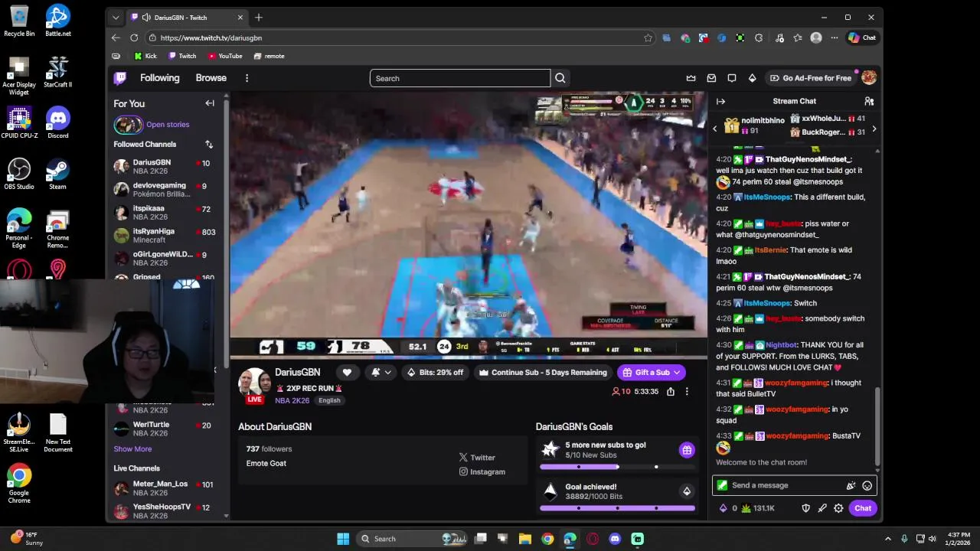Click gift sub icon in subs goal
Screen dimensions: 980x551
pyautogui.click(x=687, y=450)
